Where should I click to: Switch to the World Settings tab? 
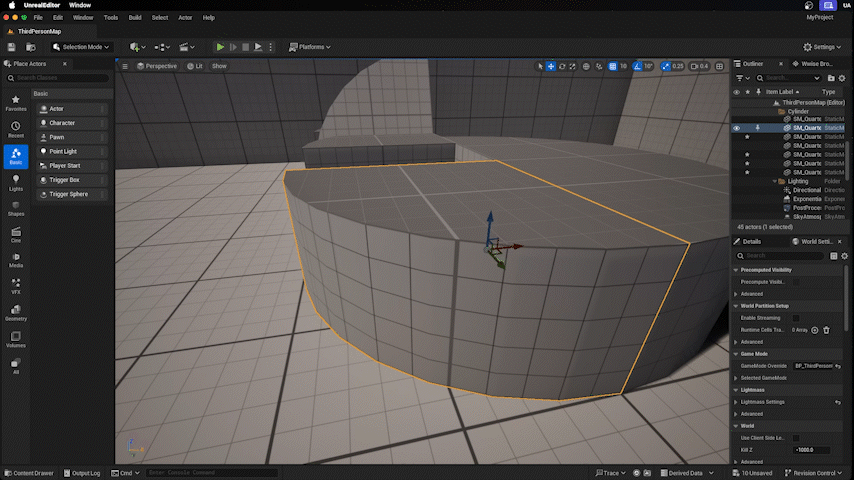click(x=816, y=241)
